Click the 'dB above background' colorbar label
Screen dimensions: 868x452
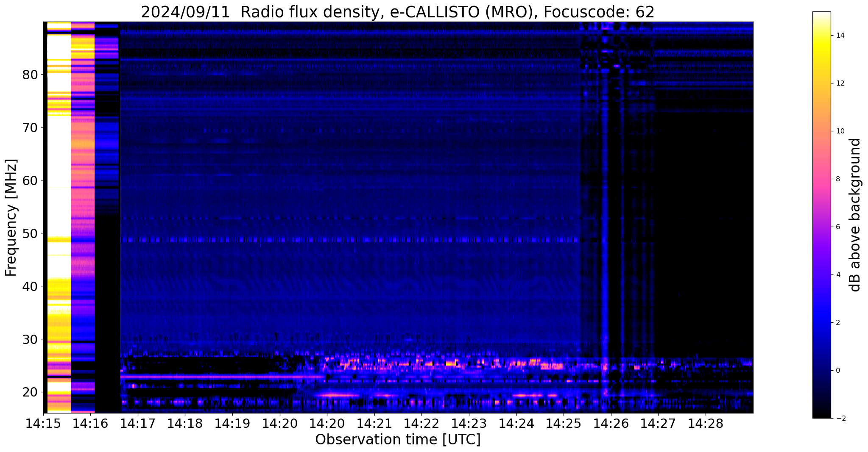[855, 215]
